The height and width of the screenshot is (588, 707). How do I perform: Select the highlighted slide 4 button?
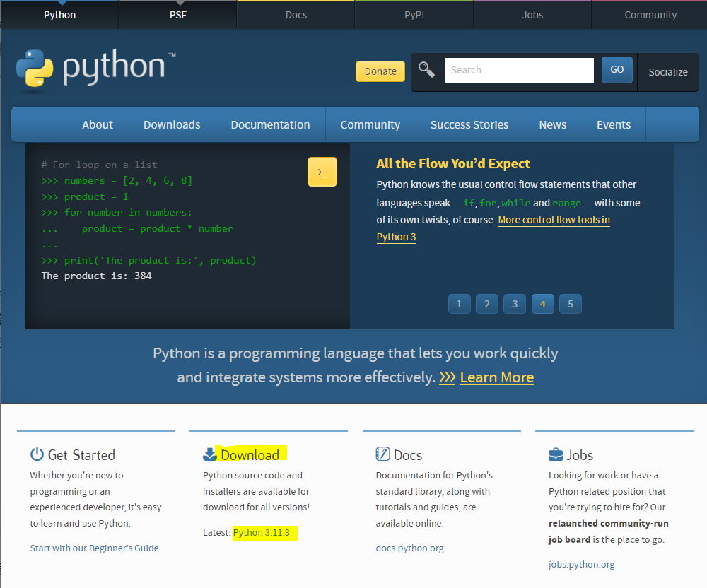[x=542, y=304]
